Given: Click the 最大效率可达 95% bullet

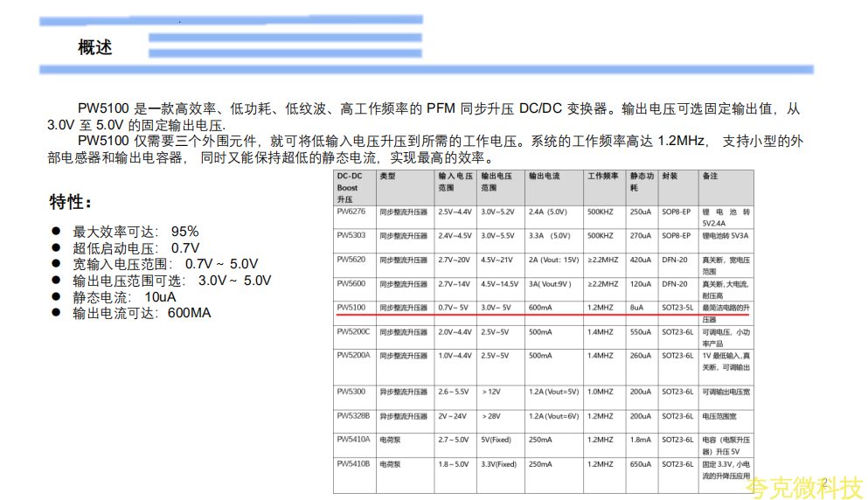Looking at the screenshot, I should [x=135, y=232].
